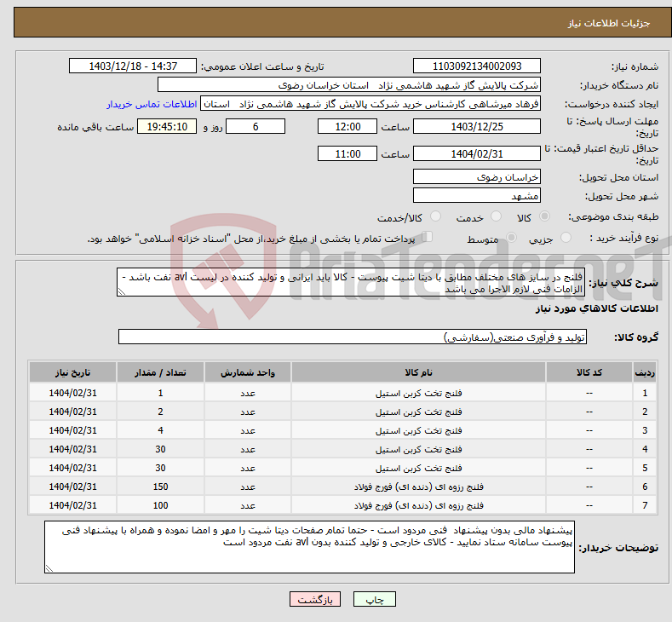Select the جزیی purchase type radio
Screen dimensions: 672x622
(x=566, y=238)
